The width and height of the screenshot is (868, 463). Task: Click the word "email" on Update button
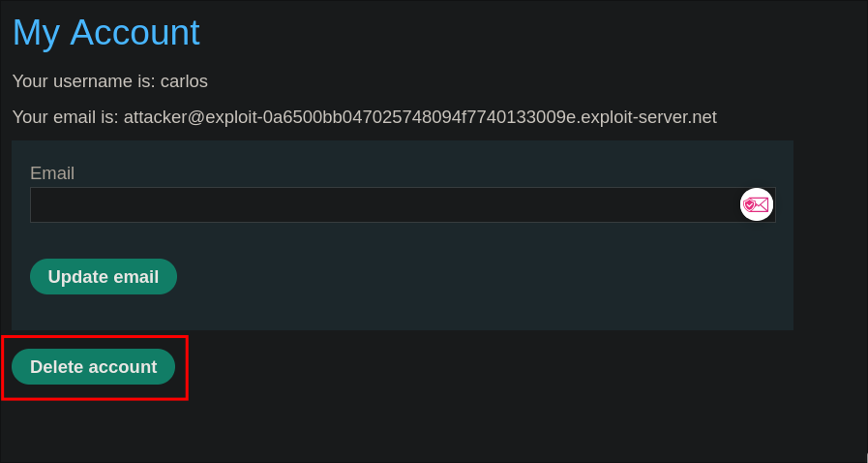135,277
